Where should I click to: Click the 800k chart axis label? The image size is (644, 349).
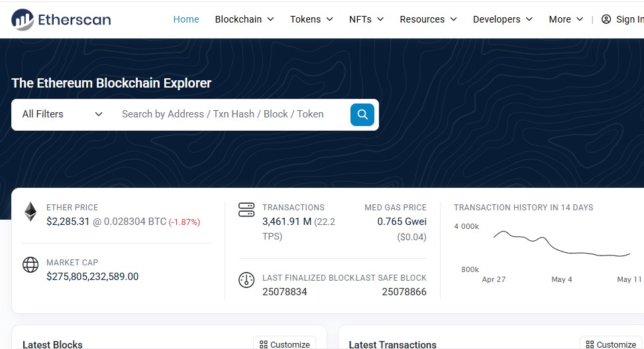click(x=470, y=269)
